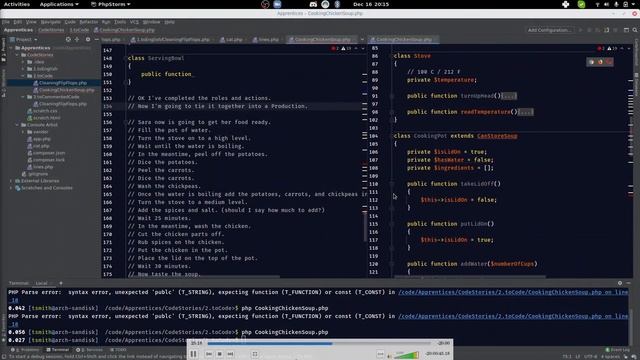Click the left editor error count indicator
The image size is (640, 360).
click(335, 49)
